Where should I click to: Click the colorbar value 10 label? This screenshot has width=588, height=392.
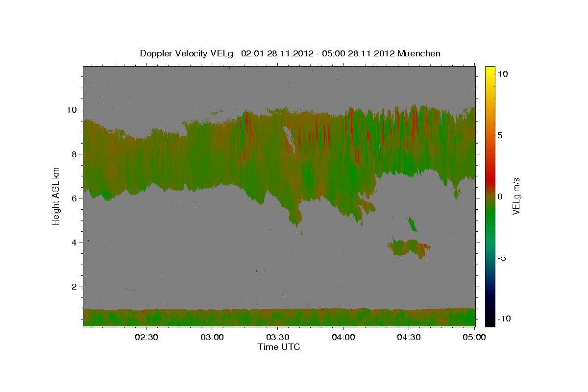click(503, 73)
